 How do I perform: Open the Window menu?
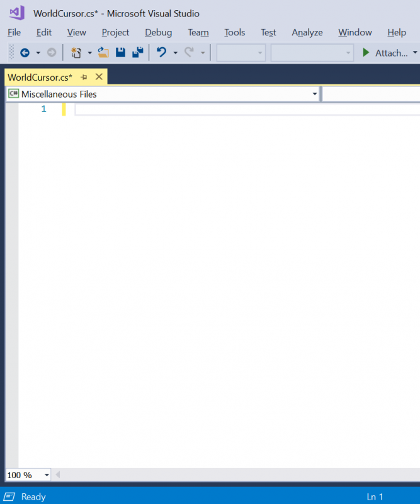click(355, 33)
